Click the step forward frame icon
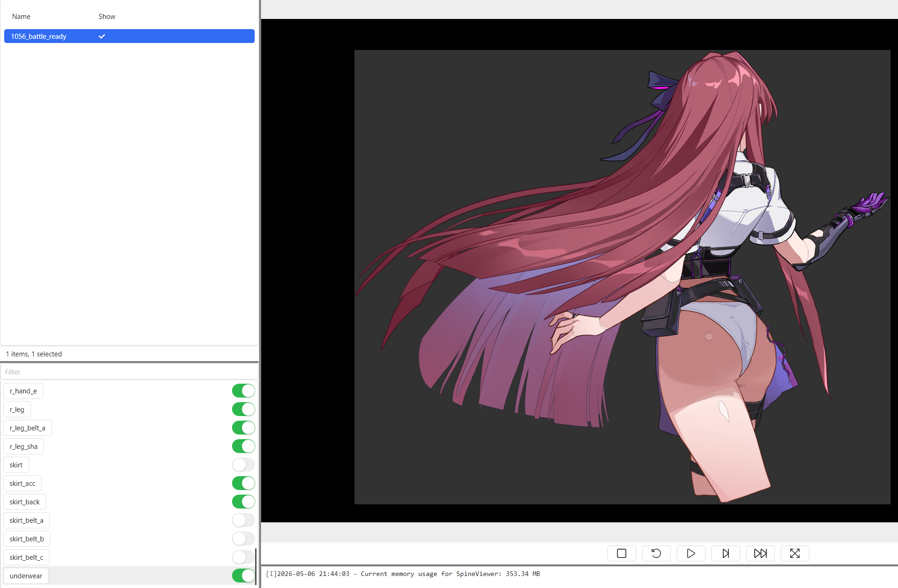This screenshot has height=588, width=898. [x=726, y=553]
